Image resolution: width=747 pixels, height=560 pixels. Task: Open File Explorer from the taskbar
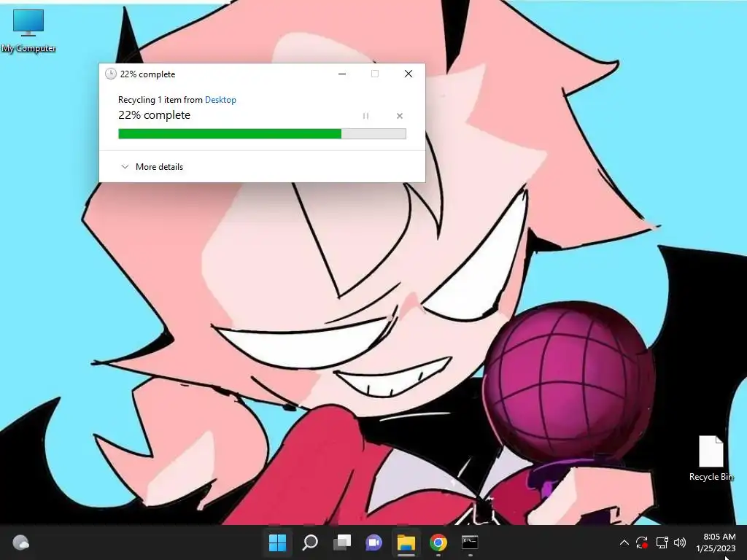tap(406, 542)
